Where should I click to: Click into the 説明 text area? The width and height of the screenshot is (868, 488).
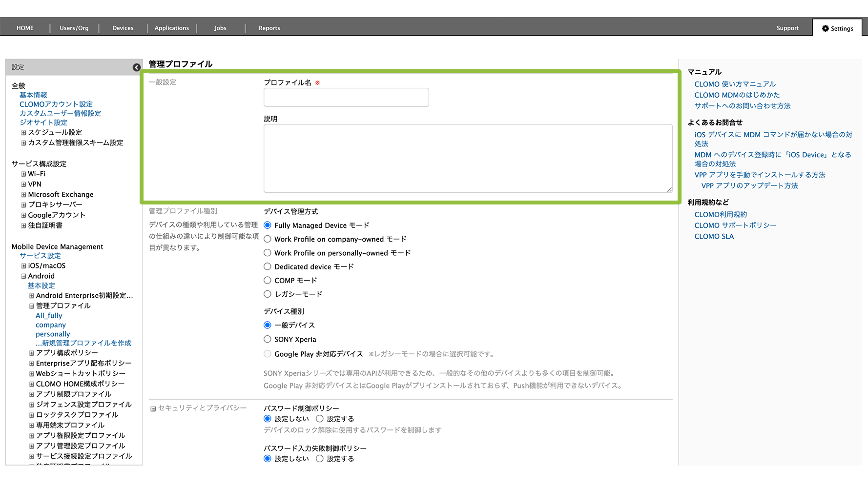point(468,158)
